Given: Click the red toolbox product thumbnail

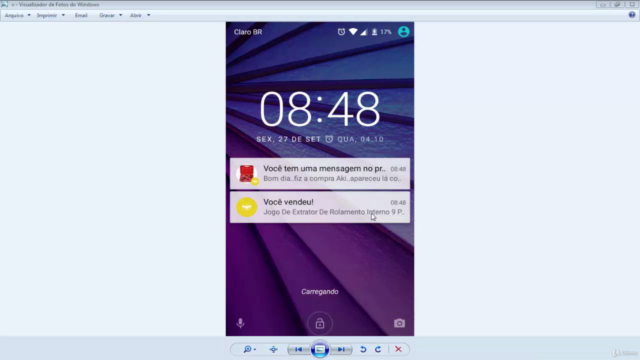Looking at the screenshot, I should tap(247, 173).
